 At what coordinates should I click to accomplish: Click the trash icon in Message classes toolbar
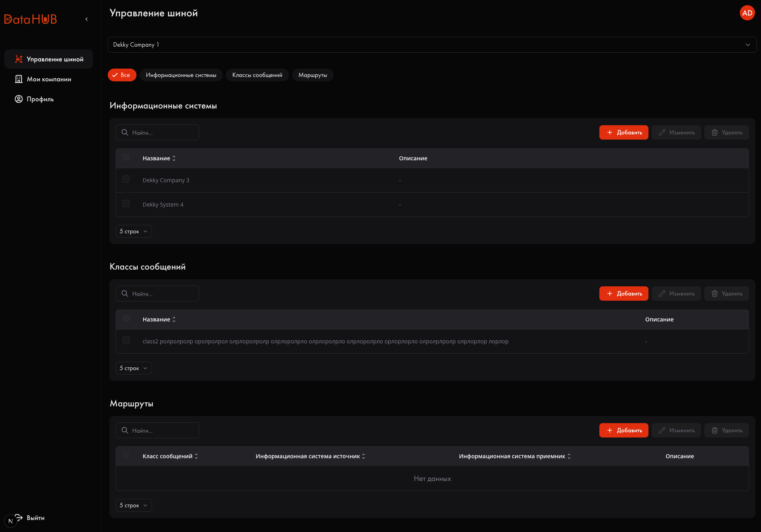(715, 294)
